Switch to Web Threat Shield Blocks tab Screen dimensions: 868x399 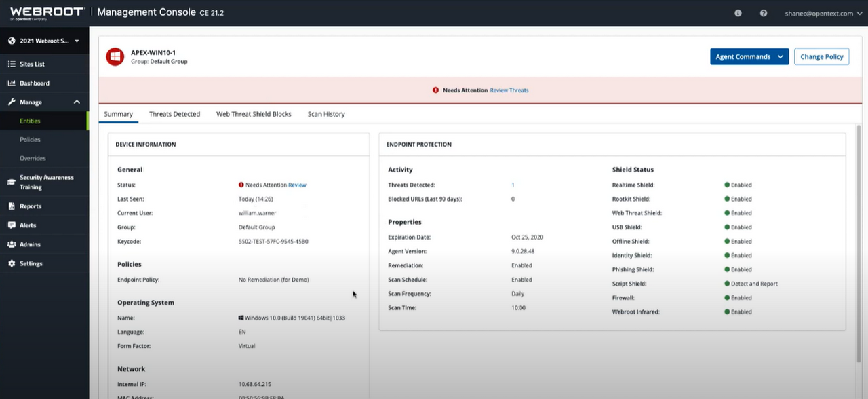click(x=254, y=114)
